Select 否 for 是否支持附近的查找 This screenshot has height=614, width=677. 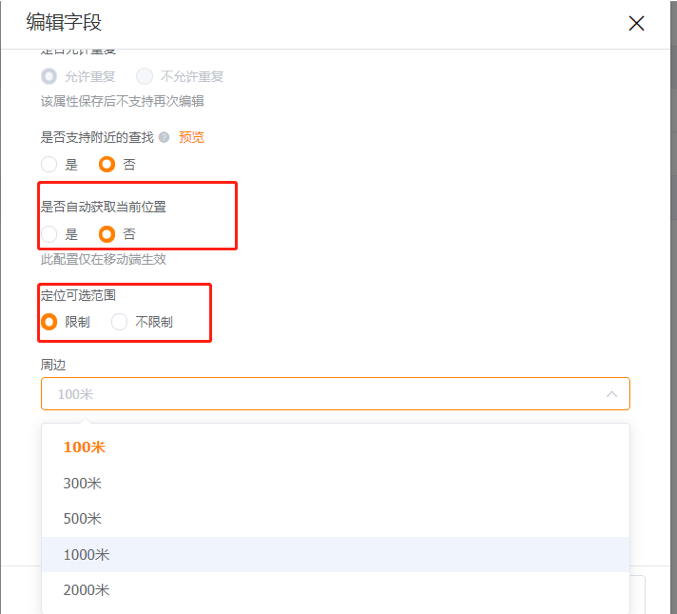(107, 165)
